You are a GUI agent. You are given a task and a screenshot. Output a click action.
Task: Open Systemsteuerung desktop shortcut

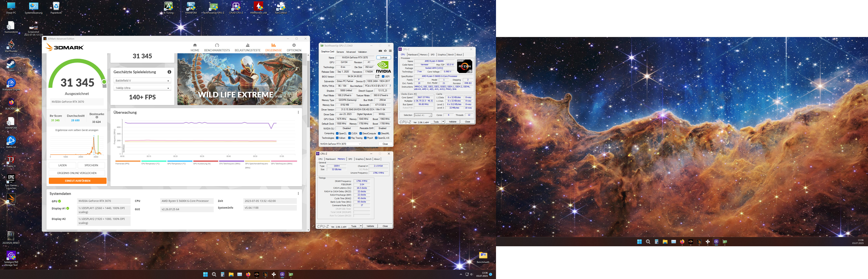(x=34, y=8)
